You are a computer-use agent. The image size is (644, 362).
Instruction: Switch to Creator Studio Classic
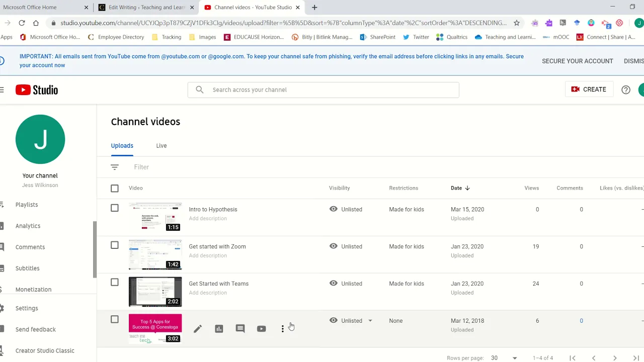tap(45, 350)
